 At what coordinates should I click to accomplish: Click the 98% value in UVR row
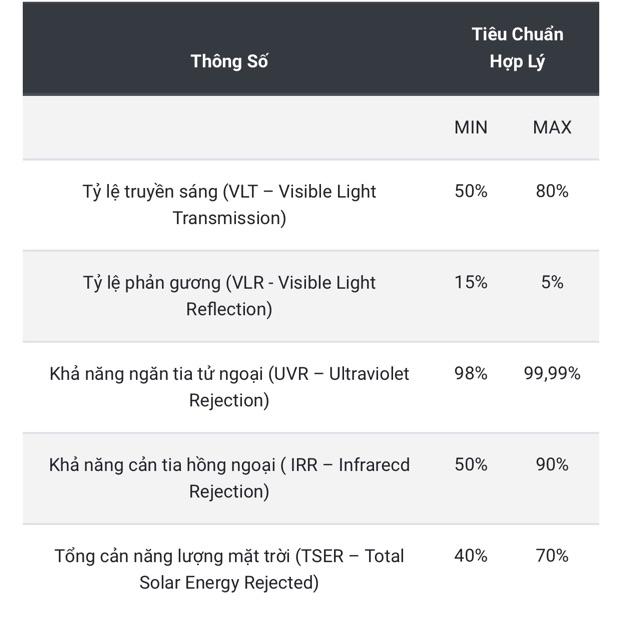[x=471, y=373]
